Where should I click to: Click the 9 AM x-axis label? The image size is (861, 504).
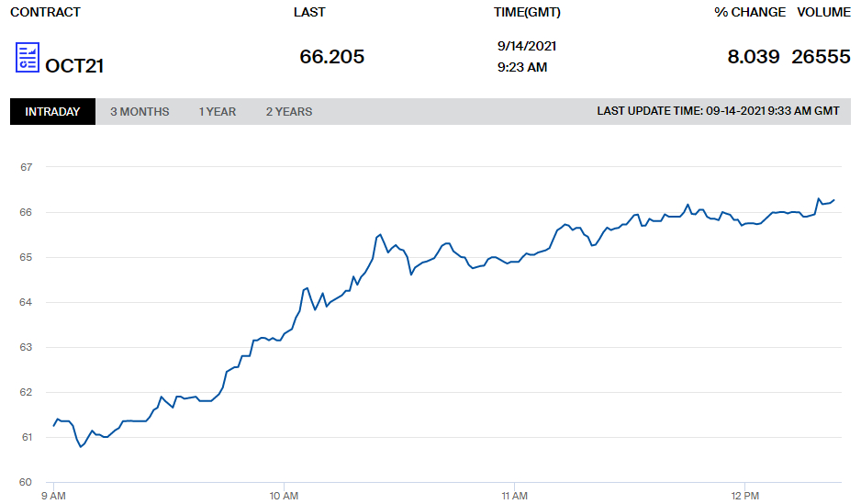coord(53,496)
